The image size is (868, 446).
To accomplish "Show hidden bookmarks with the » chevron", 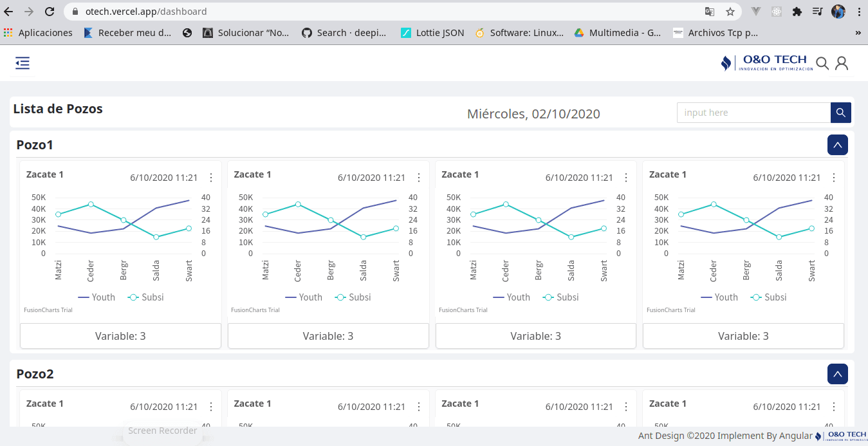I will (858, 33).
